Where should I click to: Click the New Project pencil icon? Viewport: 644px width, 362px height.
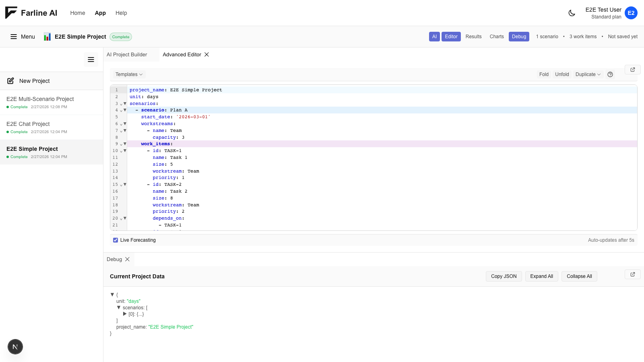[11, 80]
